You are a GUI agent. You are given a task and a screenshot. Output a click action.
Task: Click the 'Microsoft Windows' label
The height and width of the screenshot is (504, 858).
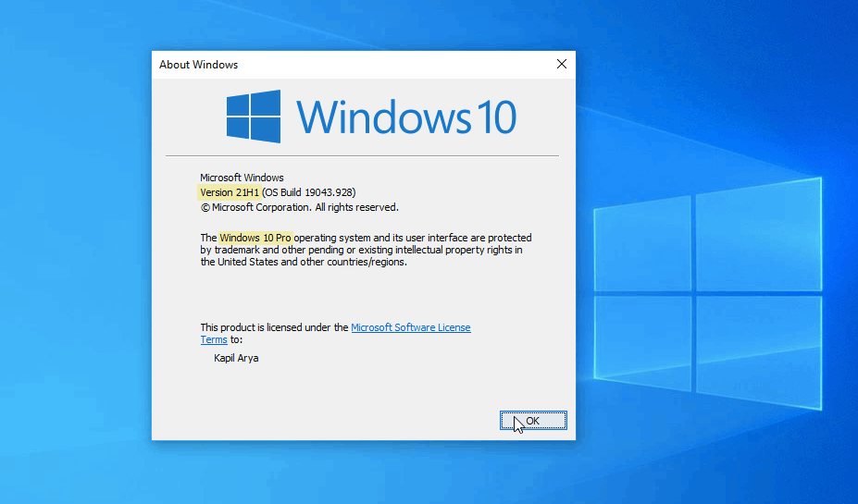[242, 178]
